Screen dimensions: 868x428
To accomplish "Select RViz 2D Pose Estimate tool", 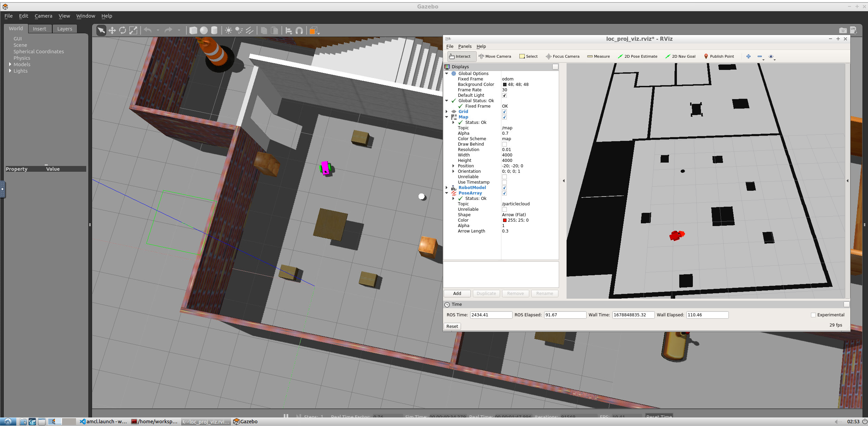I will [x=638, y=56].
